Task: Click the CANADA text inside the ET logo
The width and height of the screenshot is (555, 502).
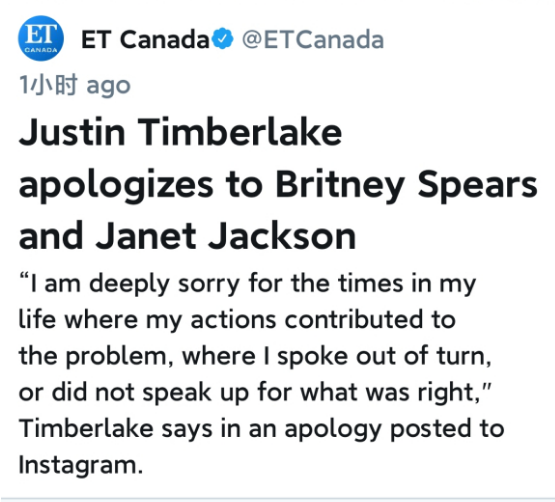Action: (x=41, y=50)
